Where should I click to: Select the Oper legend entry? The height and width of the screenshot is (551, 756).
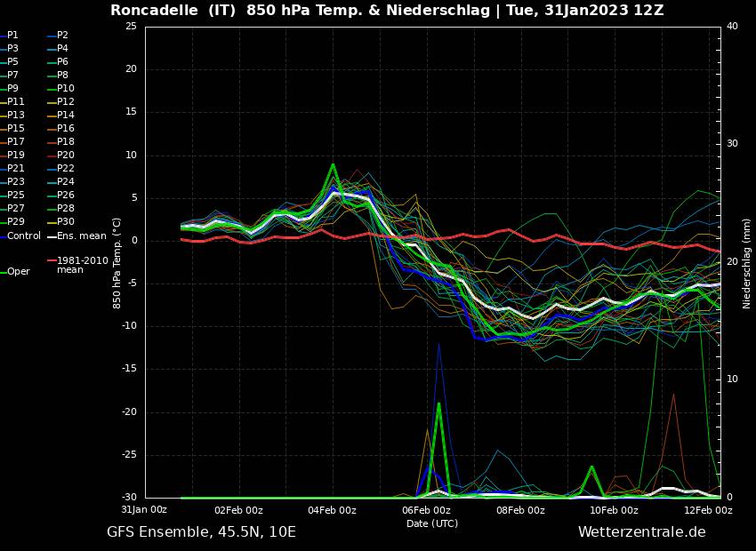coord(19,272)
